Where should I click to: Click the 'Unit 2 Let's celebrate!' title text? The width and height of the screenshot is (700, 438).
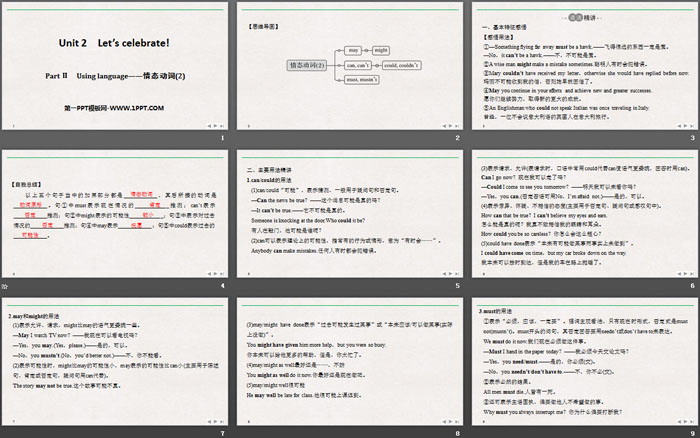coord(114,43)
